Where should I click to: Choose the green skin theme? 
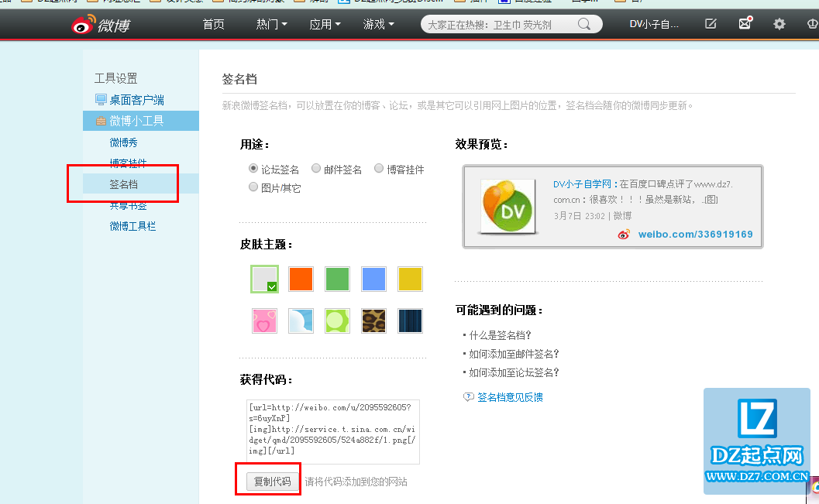337,279
